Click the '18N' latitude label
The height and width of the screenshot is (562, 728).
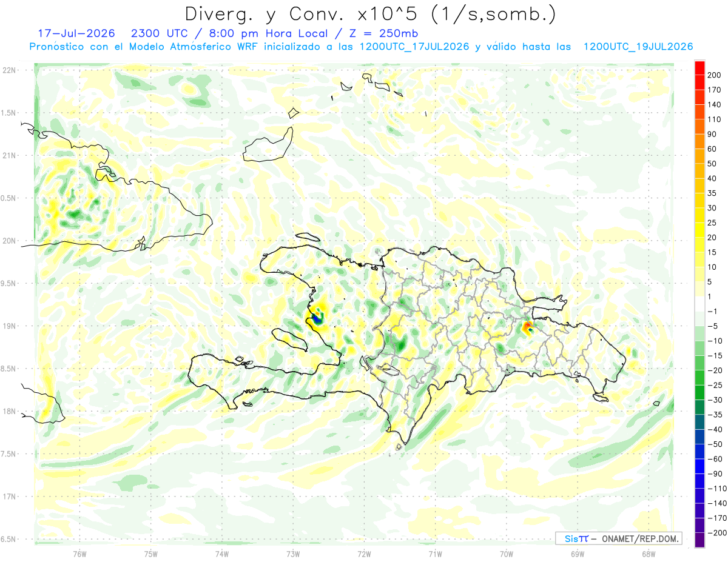[x=9, y=412]
